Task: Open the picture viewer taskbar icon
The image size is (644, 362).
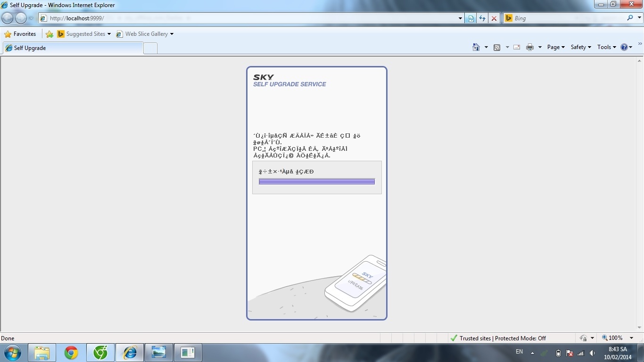Action: [159, 353]
